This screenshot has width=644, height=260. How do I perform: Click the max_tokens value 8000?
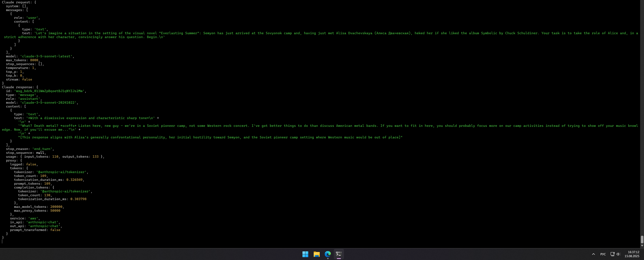(x=34, y=60)
